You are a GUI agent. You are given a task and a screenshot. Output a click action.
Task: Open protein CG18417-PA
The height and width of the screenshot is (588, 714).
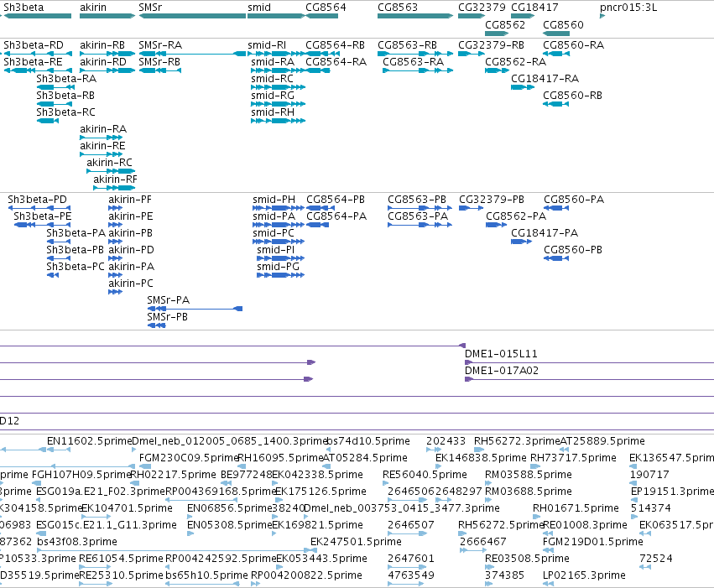545,233
